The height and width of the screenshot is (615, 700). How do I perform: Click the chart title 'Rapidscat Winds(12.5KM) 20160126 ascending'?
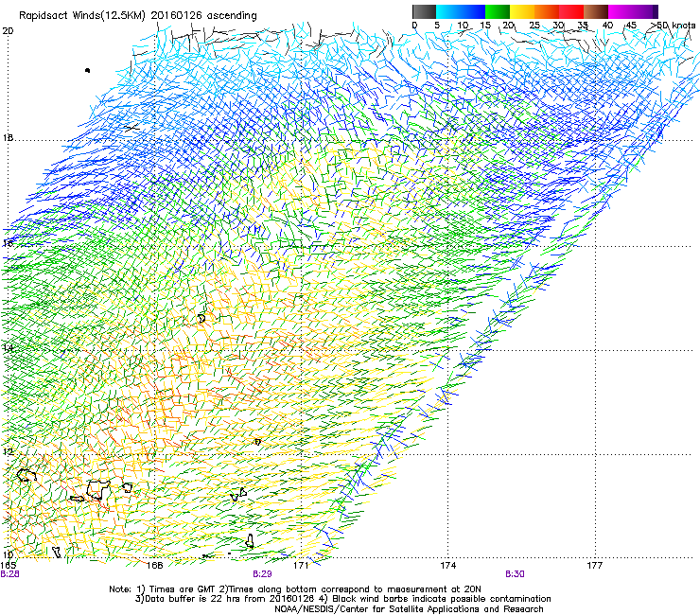pyautogui.click(x=138, y=16)
